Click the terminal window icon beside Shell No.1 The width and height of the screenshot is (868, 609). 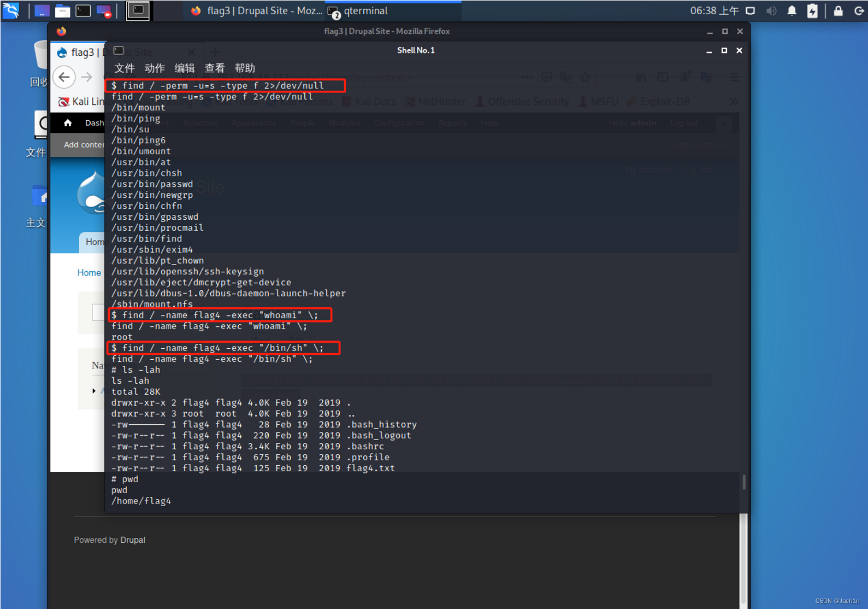point(119,50)
